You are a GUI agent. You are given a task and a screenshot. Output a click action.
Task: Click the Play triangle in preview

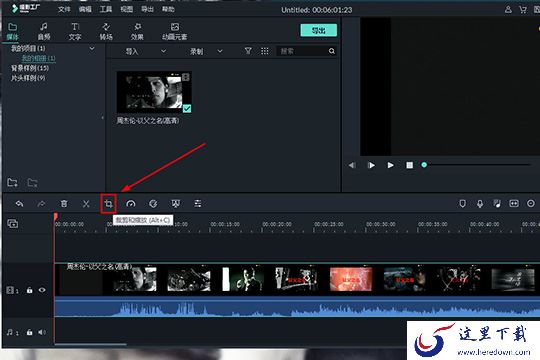click(390, 165)
